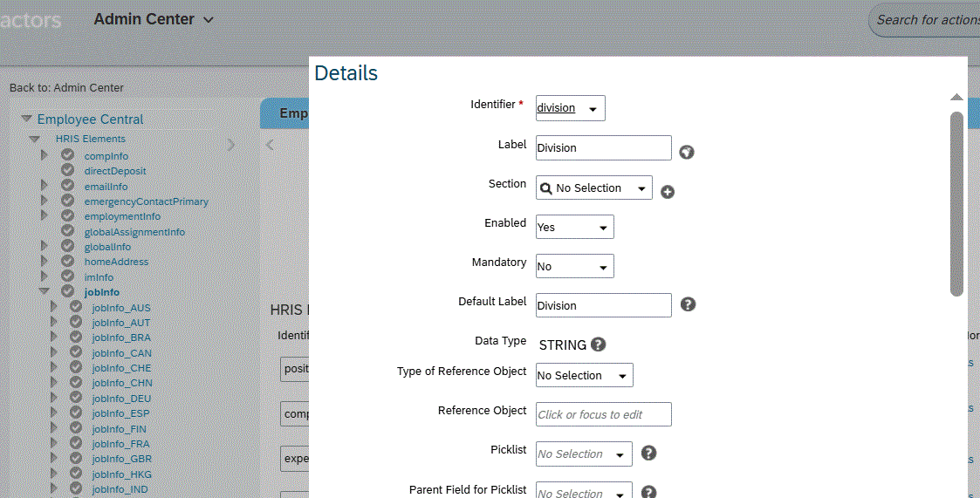980x498 pixels.
Task: Click the plus icon next to Section
Action: (x=668, y=192)
